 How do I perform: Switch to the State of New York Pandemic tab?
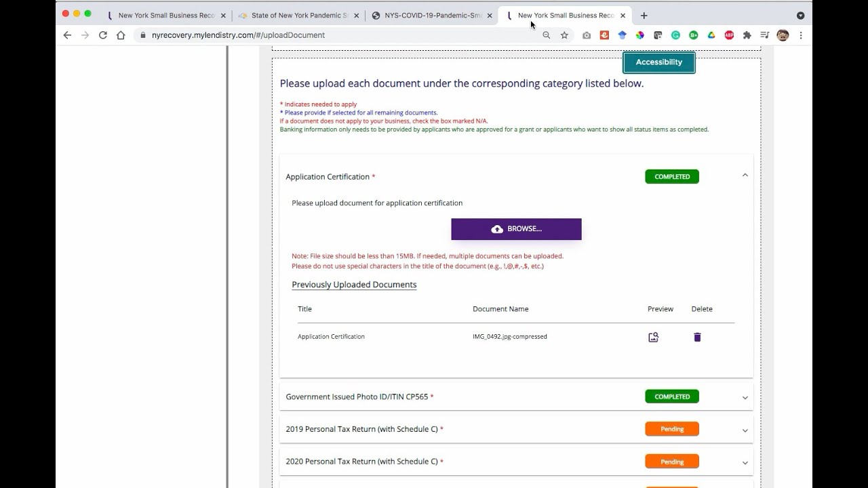300,15
